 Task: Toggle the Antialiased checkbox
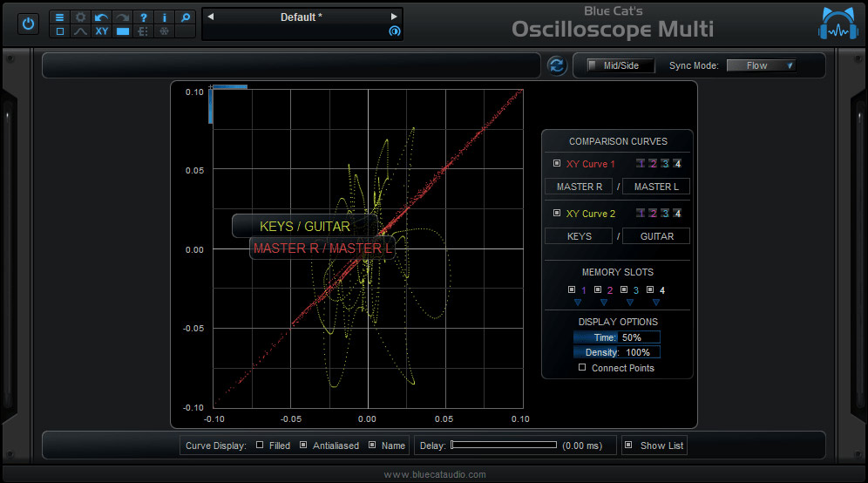coord(303,445)
